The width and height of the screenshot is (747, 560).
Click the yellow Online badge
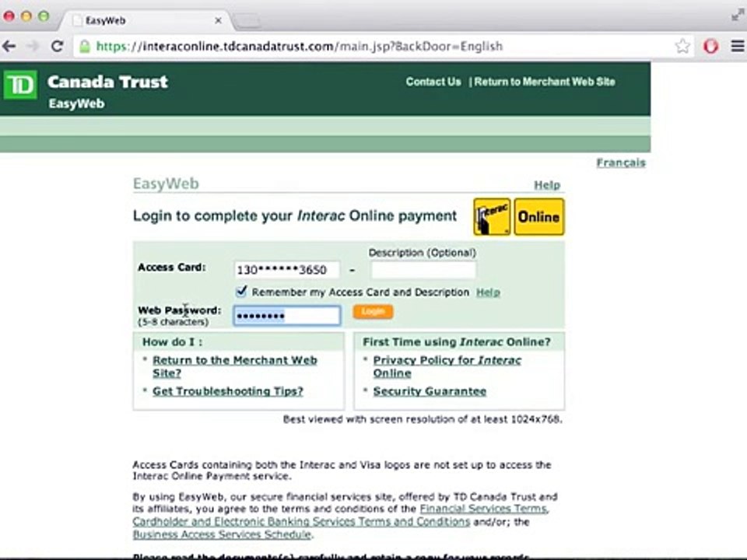point(538,217)
